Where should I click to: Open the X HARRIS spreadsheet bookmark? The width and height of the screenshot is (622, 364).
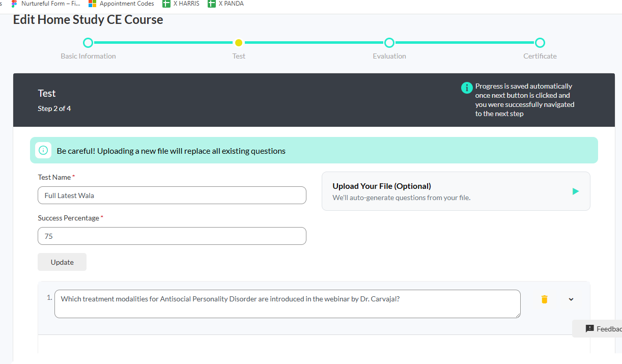[181, 4]
